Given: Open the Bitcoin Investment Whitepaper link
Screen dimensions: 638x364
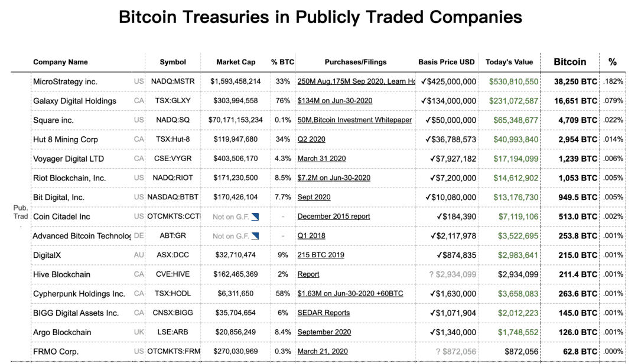Looking at the screenshot, I should 354,120.
